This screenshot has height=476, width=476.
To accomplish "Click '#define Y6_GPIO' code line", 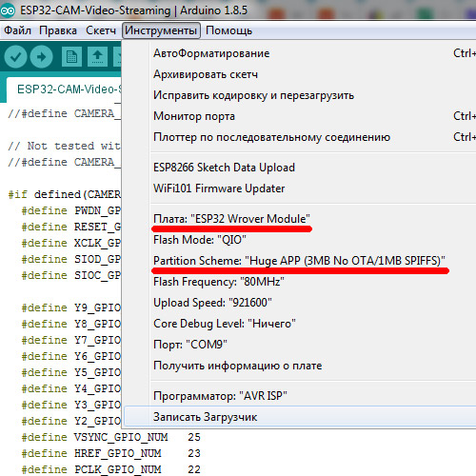I will 71,356.
